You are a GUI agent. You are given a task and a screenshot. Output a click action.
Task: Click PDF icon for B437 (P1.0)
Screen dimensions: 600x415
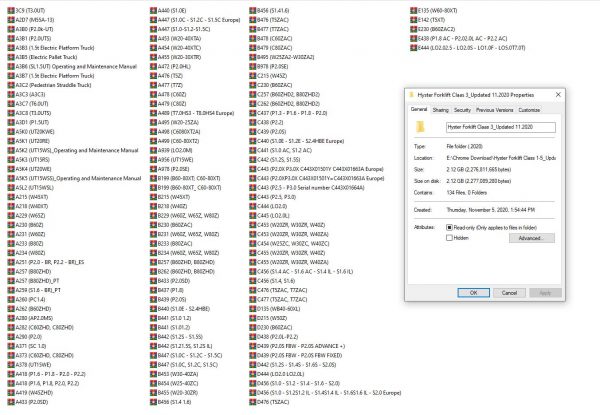point(153,290)
